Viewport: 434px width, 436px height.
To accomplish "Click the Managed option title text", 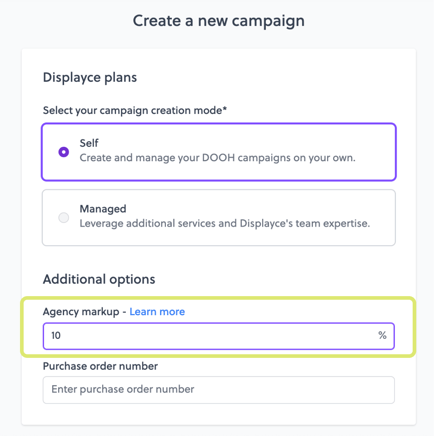I will click(x=103, y=209).
